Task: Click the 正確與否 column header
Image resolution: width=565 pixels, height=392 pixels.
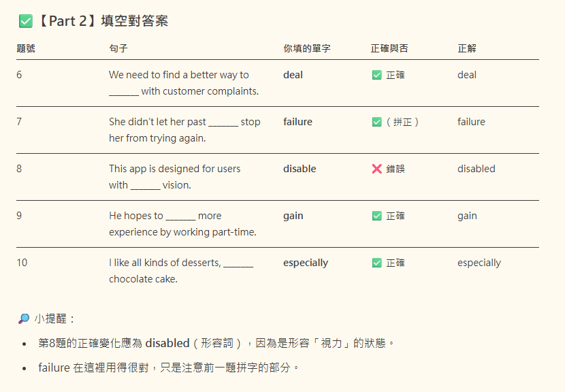Action: [x=389, y=48]
